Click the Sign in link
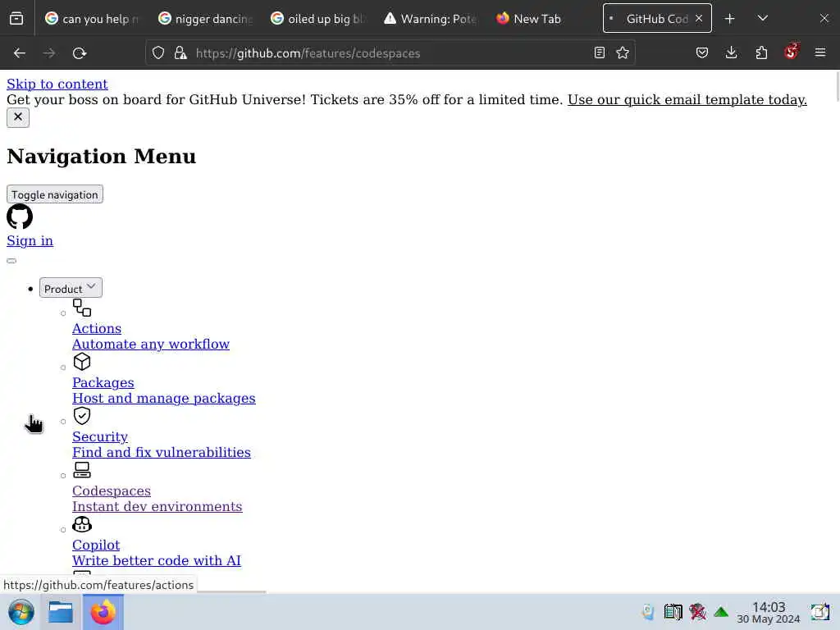840x630 pixels. pyautogui.click(x=30, y=240)
